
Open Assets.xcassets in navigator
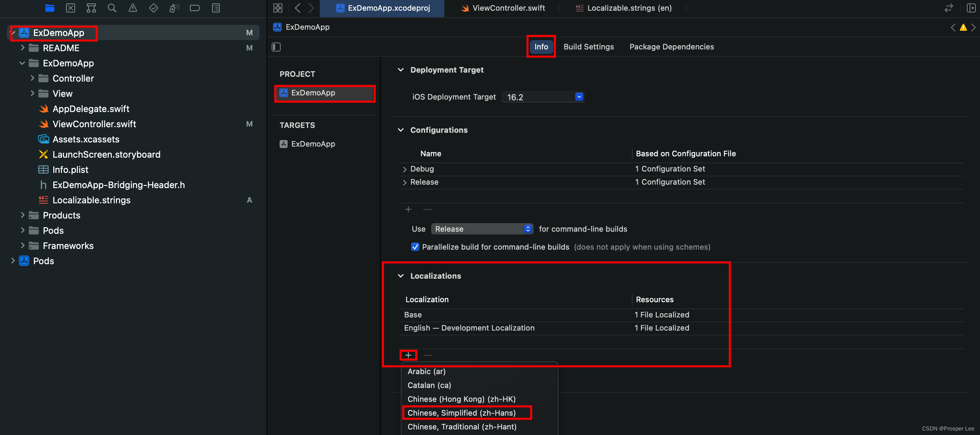pyautogui.click(x=85, y=139)
